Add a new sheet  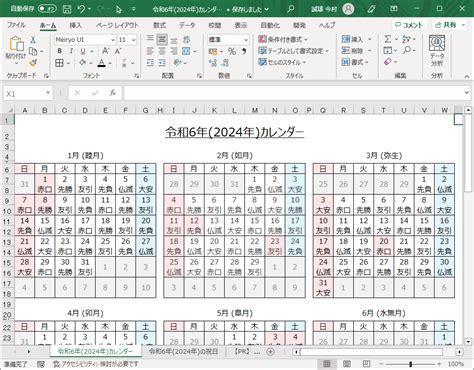(271, 351)
